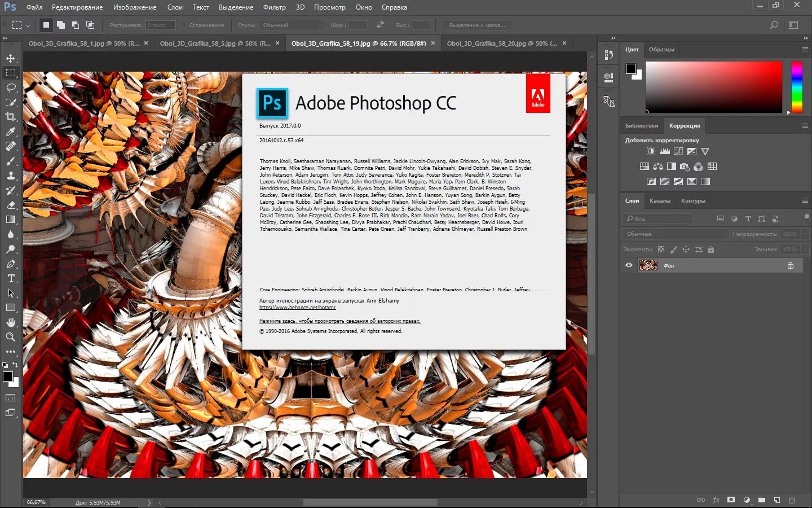Open the Файл menu
Image resolution: width=812 pixels, height=508 pixels.
pyautogui.click(x=34, y=7)
